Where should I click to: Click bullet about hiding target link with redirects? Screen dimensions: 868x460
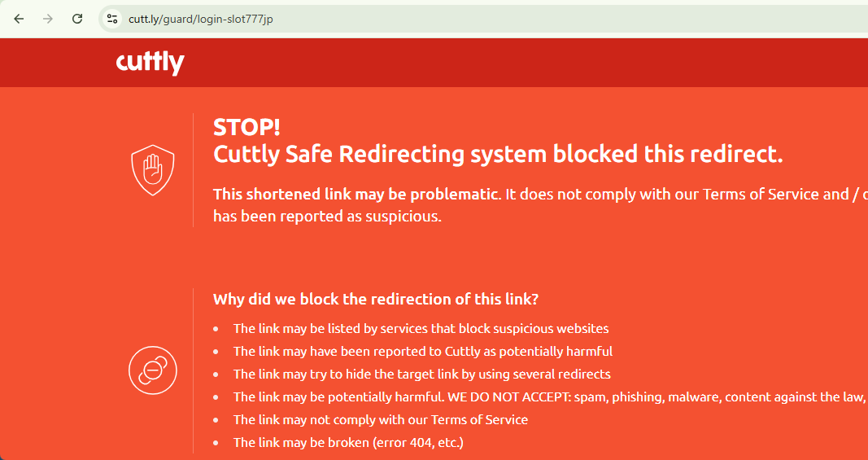[x=422, y=374]
